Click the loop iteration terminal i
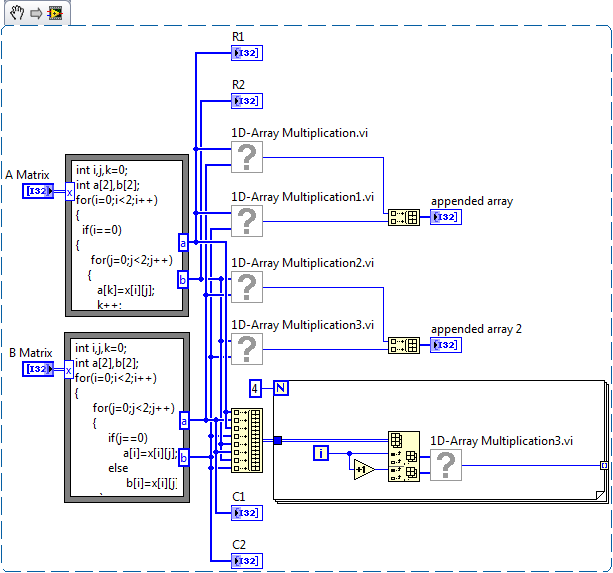This screenshot has height=573, width=613. [x=321, y=454]
